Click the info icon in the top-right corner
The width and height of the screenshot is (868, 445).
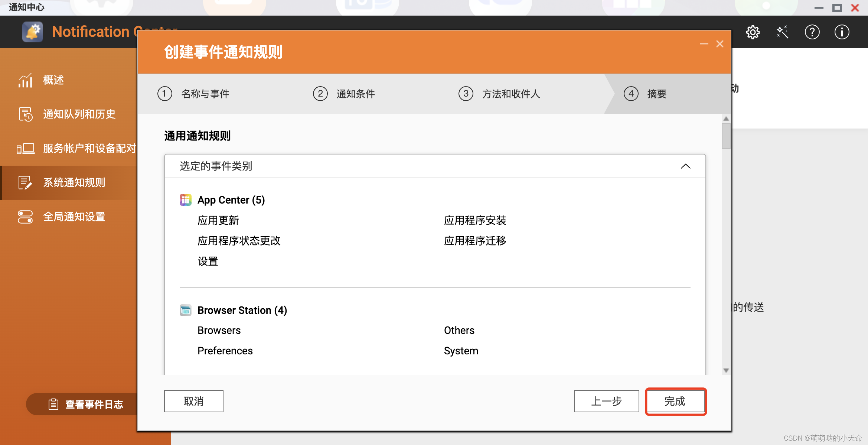(x=841, y=32)
